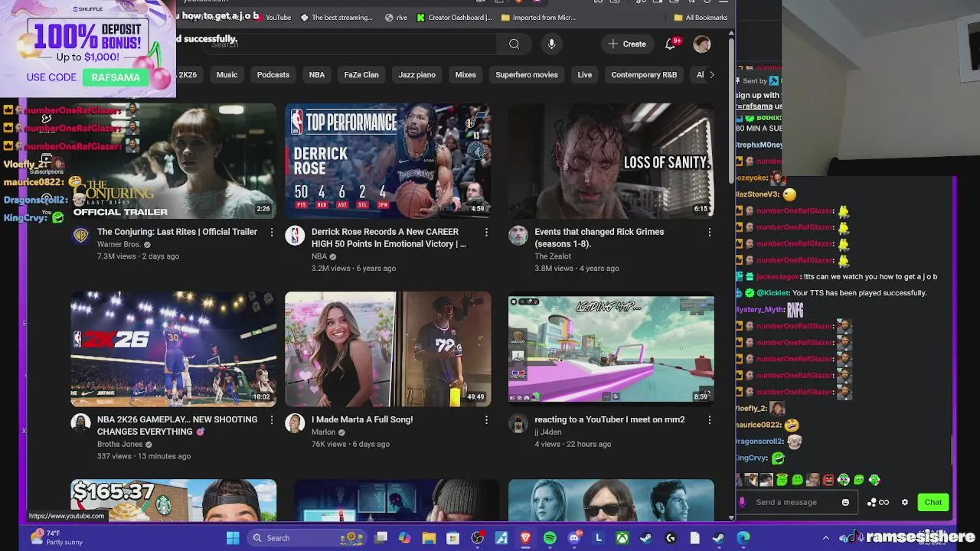This screenshot has height=551, width=980.
Task: Open the Creator Dashboard bookmark
Action: [x=455, y=18]
